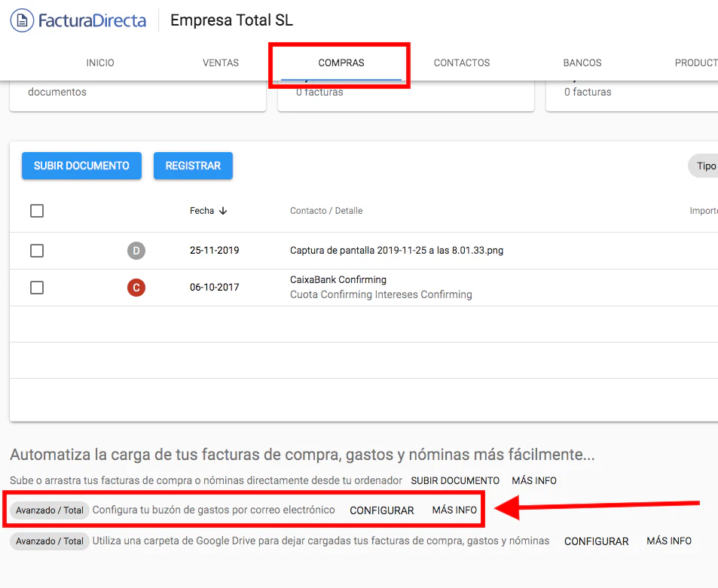Select all documents via header checkbox
718x588 pixels.
37,211
